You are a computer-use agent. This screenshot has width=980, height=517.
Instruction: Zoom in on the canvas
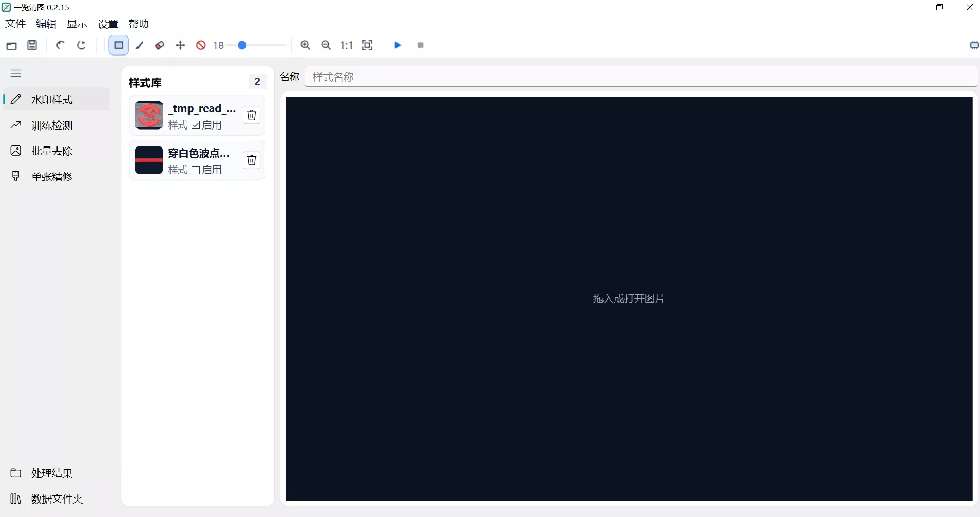[x=306, y=45]
